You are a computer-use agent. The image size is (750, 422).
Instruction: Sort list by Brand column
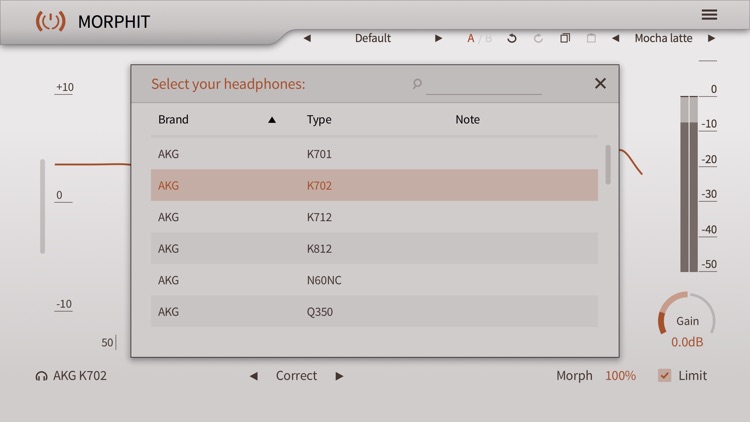tap(173, 120)
